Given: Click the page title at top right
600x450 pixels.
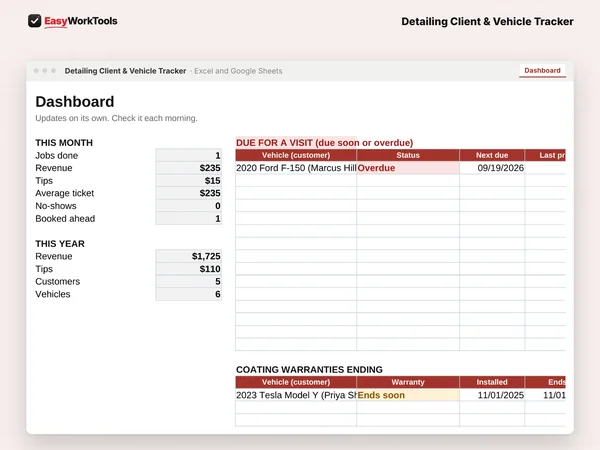Looking at the screenshot, I should [487, 21].
